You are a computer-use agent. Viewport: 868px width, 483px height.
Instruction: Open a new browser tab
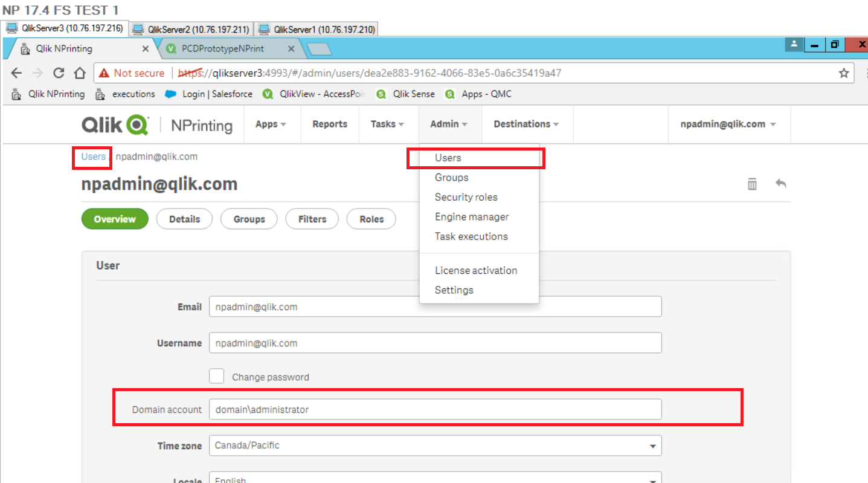point(318,49)
